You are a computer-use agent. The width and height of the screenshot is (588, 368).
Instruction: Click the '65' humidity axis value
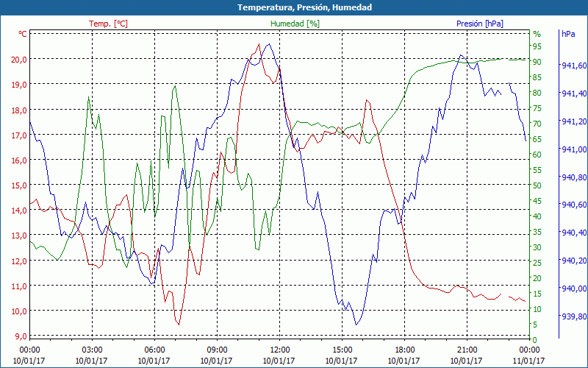point(537,139)
